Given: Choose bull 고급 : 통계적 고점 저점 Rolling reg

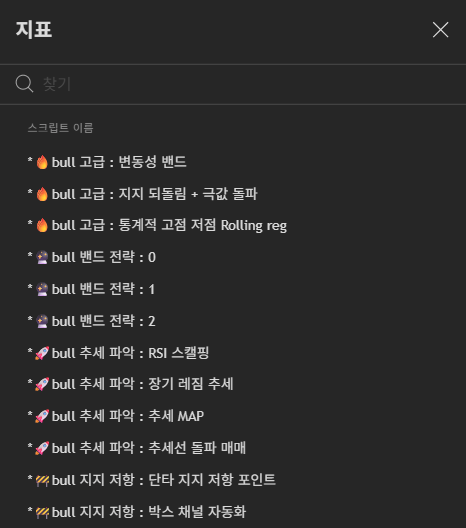Looking at the screenshot, I should pyautogui.click(x=233, y=225).
